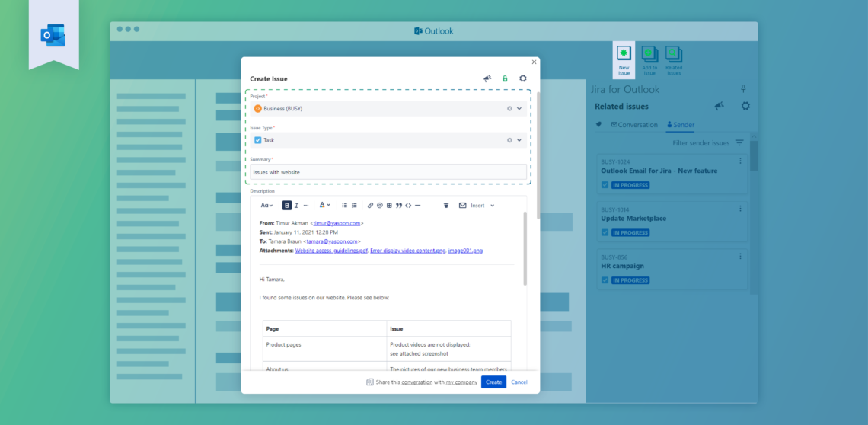Open the Related Issues ribbon icon
The image size is (868, 425).
pos(674,60)
